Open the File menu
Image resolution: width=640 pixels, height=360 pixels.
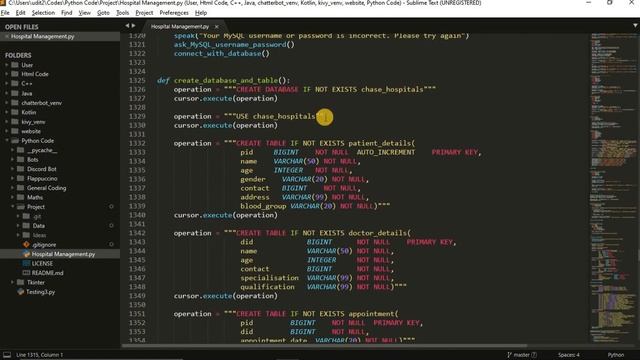pos(5,13)
